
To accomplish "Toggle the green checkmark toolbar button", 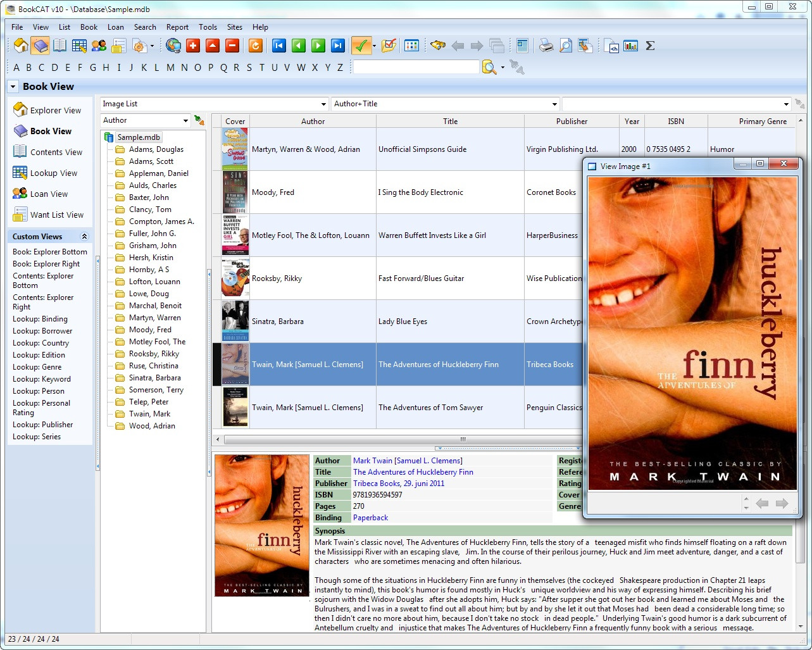I will pyautogui.click(x=361, y=46).
